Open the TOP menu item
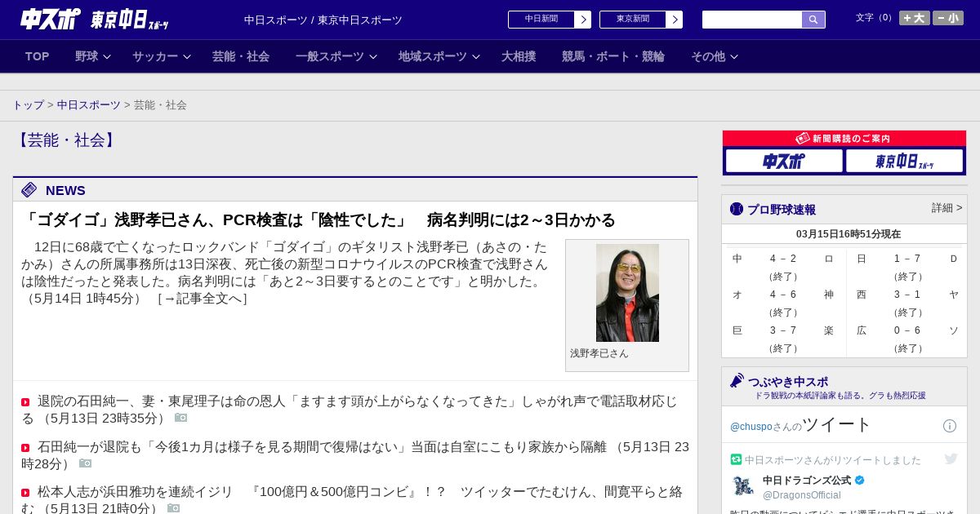Viewport: 980px width, 514px height. 38,56
